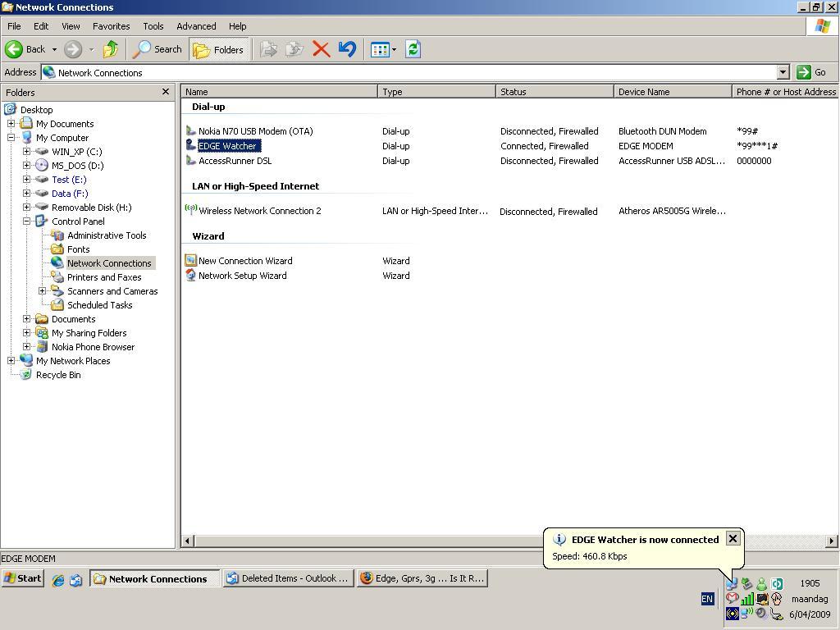Open the File menu
Screen dimensions: 840x630
tap(14, 26)
